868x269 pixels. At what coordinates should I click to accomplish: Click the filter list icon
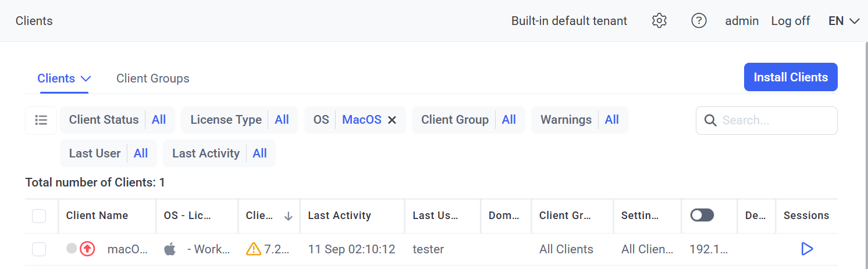[x=41, y=120]
